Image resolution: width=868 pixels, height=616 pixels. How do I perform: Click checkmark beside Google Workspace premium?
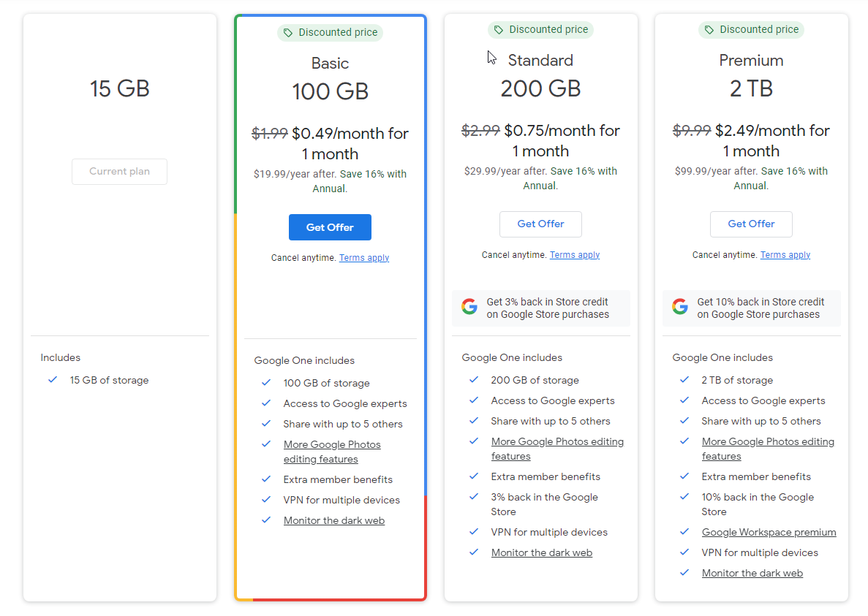(x=684, y=532)
